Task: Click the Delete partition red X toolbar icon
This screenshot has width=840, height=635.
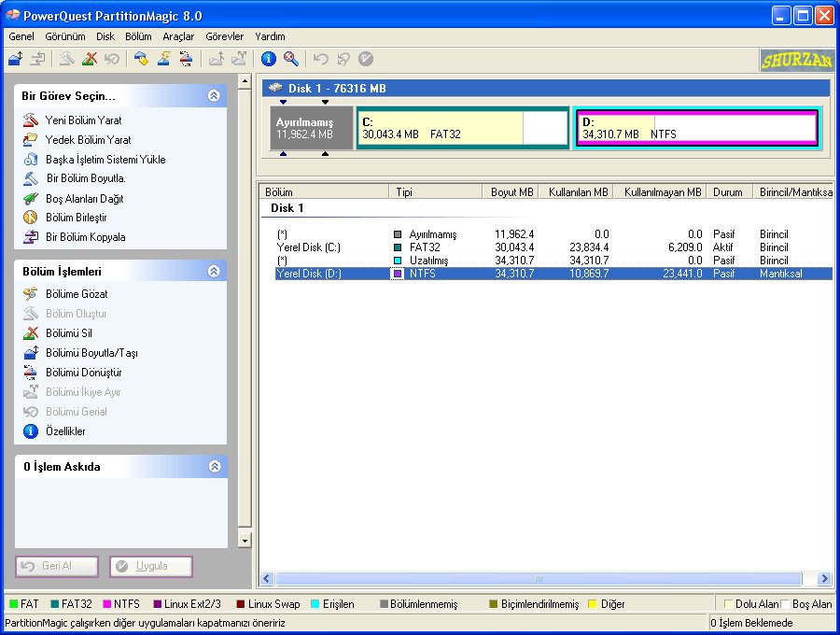Action: (x=90, y=59)
